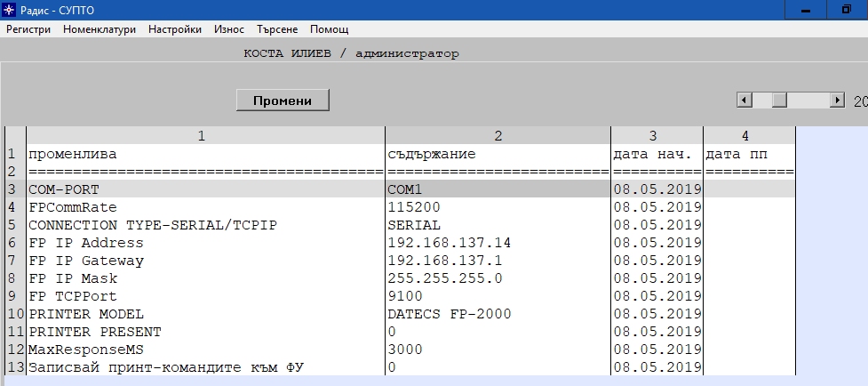Click the Радис app icon in title bar
The width and height of the screenshot is (868, 386).
10,10
